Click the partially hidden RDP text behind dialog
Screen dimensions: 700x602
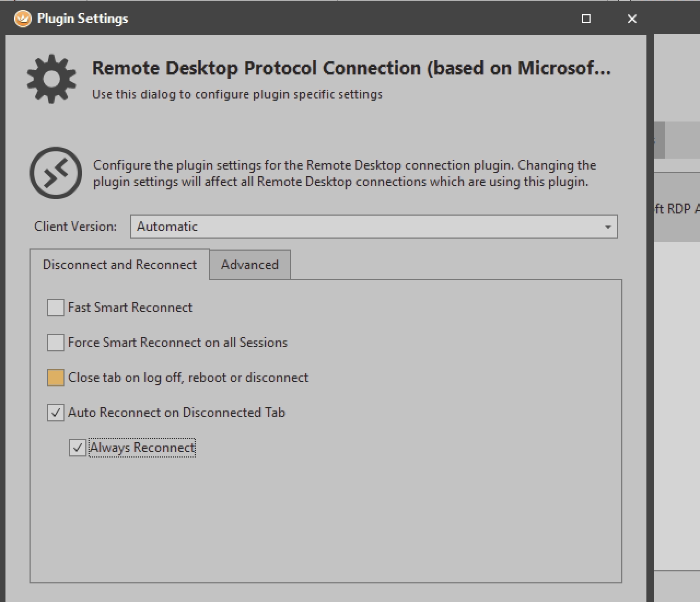676,209
